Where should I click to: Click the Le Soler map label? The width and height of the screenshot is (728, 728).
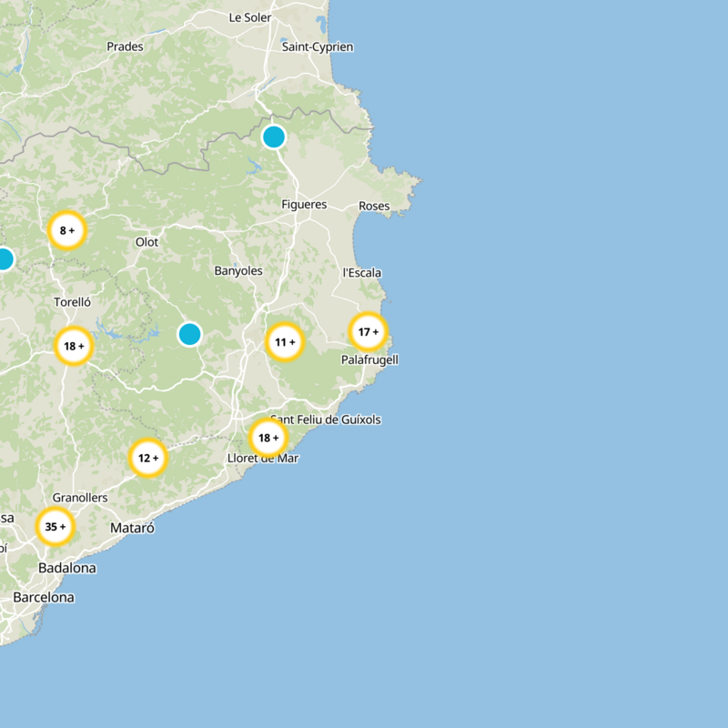click(249, 17)
